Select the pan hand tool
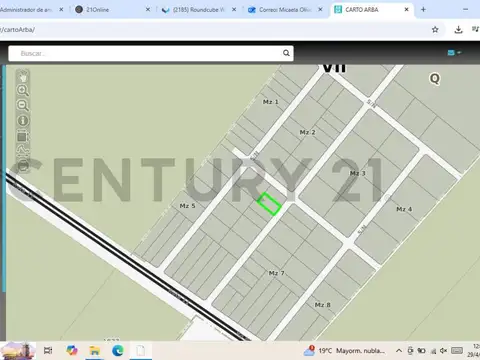Viewport: 480px width, 360px height. pyautogui.click(x=23, y=77)
